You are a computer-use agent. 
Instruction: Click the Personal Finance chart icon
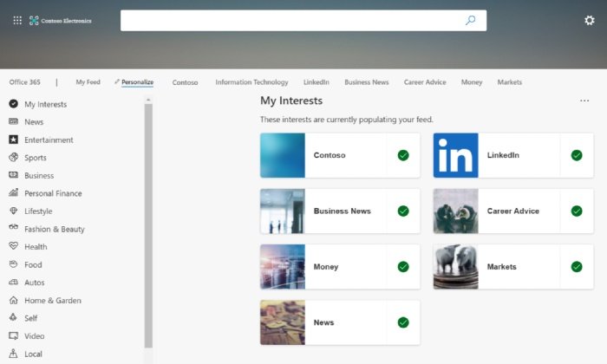pyautogui.click(x=14, y=192)
